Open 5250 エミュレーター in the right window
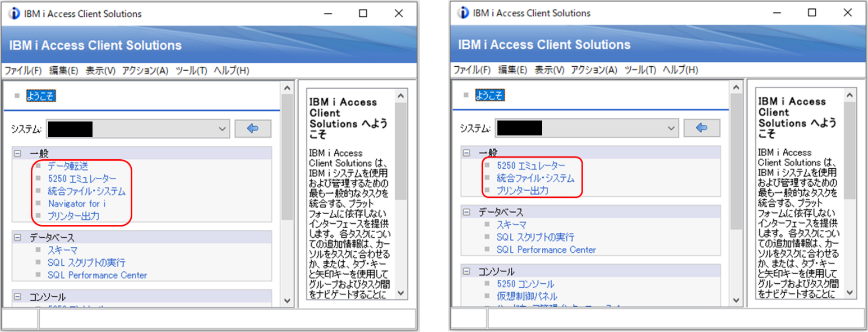The width and height of the screenshot is (868, 332). (x=531, y=165)
